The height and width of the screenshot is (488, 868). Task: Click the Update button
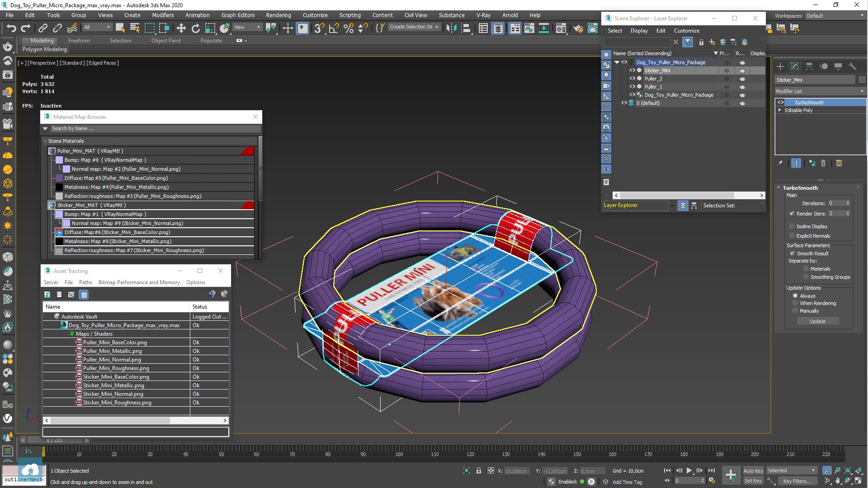818,321
